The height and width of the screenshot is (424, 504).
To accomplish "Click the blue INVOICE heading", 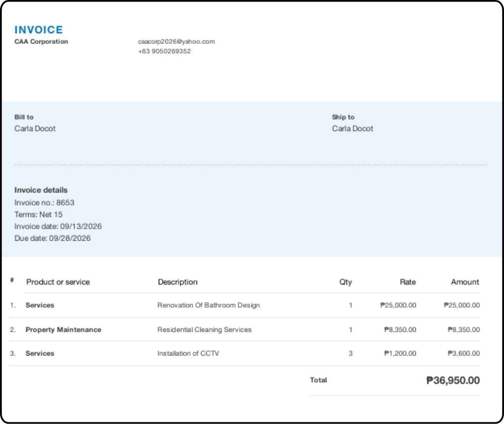I will click(x=39, y=30).
